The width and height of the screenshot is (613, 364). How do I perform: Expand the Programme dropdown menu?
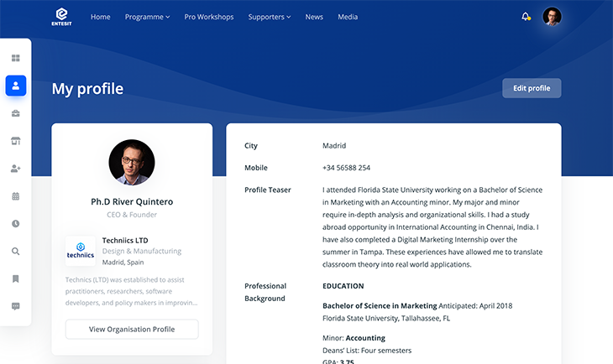pyautogui.click(x=147, y=17)
